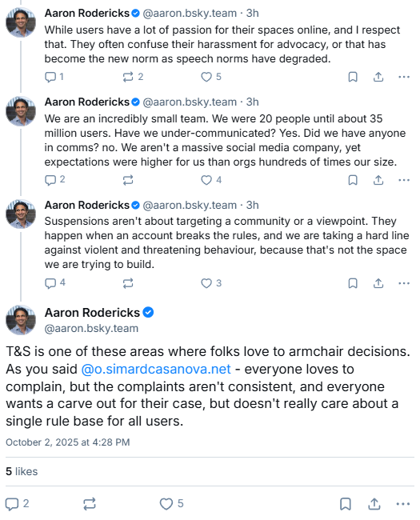Like the main T&S post with heart icon

(171, 503)
